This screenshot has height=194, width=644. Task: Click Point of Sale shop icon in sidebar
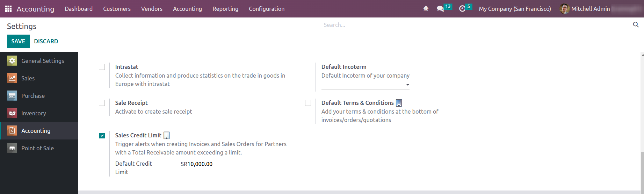[x=12, y=148]
